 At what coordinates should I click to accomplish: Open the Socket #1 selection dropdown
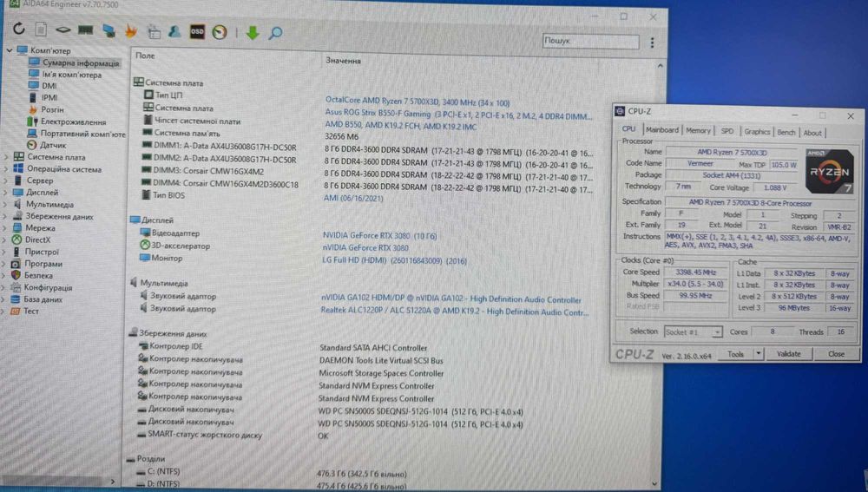(x=693, y=332)
